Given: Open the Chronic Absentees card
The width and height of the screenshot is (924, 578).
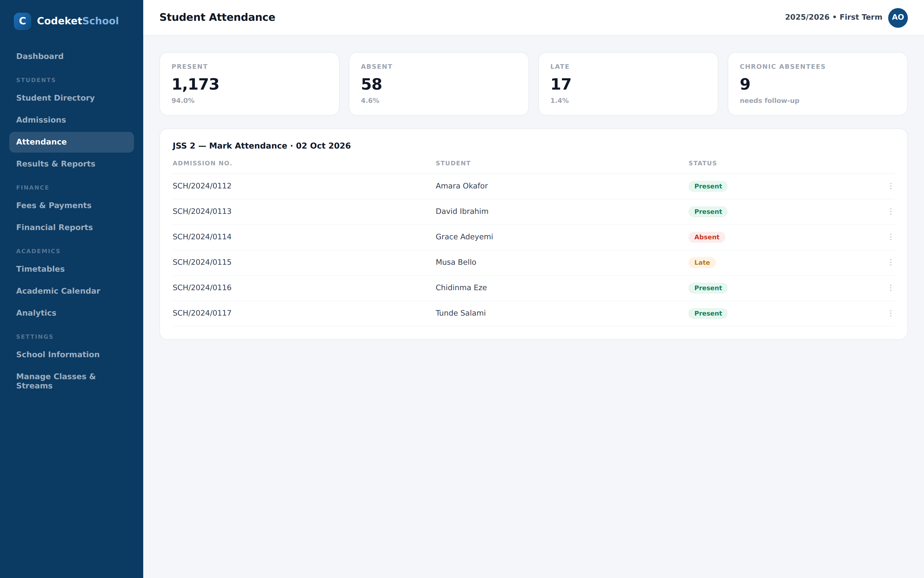Looking at the screenshot, I should pyautogui.click(x=817, y=84).
